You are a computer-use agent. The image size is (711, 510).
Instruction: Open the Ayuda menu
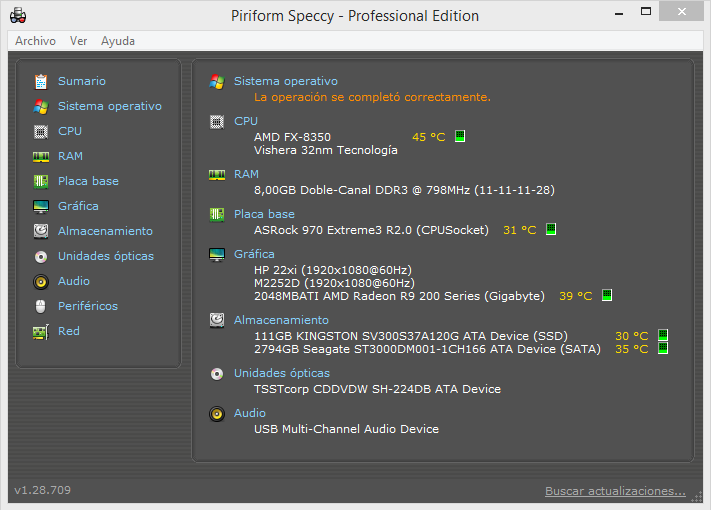coord(118,41)
